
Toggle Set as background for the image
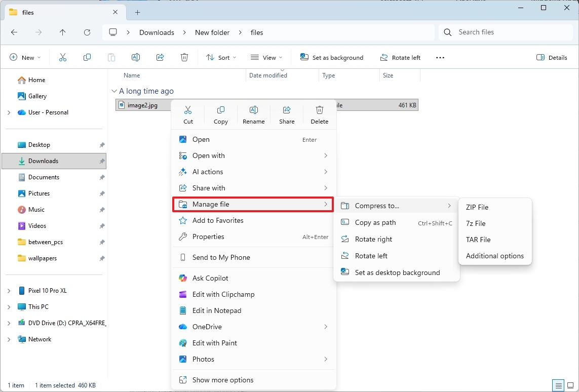pos(332,57)
